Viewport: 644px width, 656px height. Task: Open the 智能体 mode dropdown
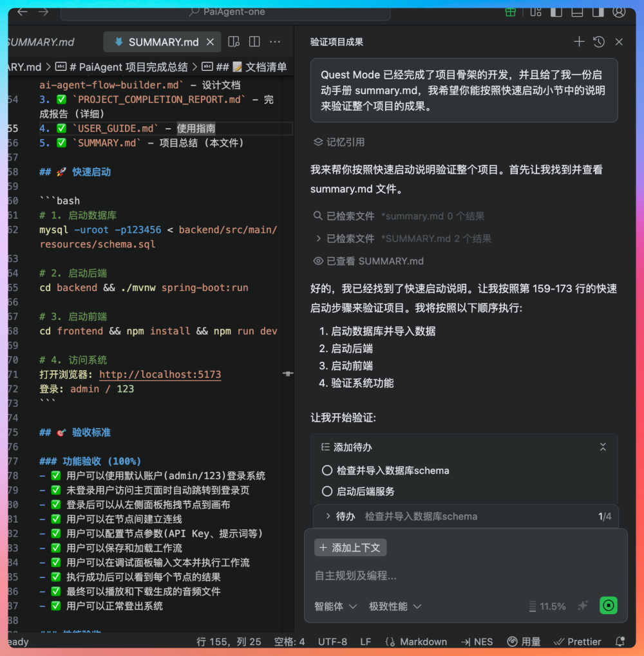click(336, 605)
